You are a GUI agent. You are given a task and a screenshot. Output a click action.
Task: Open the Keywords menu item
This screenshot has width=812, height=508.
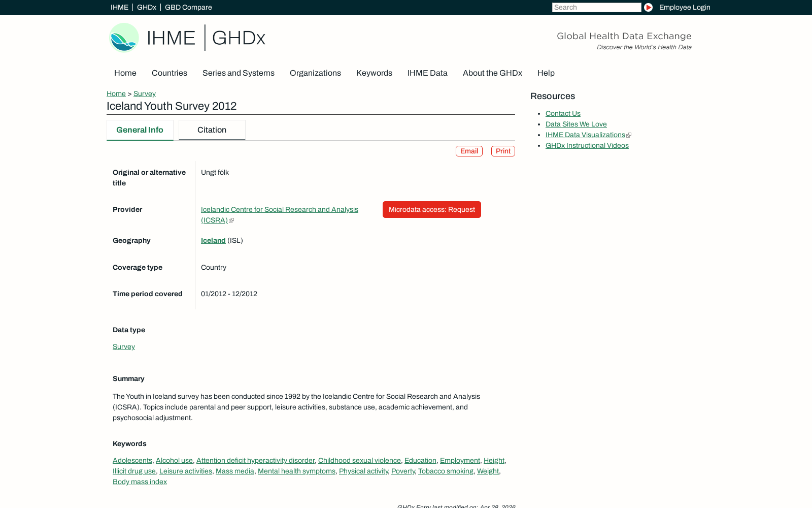pyautogui.click(x=374, y=73)
